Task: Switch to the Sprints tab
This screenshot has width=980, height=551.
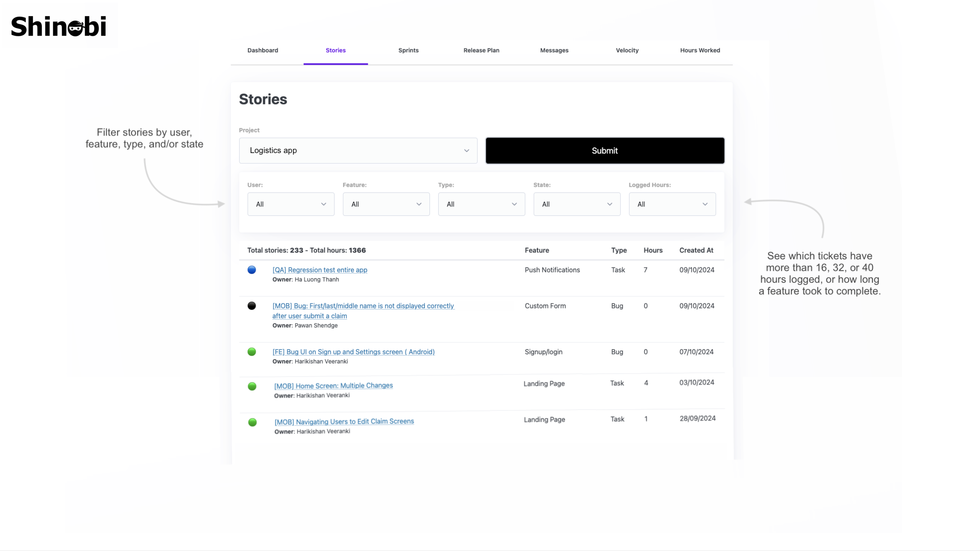Action: click(x=408, y=50)
